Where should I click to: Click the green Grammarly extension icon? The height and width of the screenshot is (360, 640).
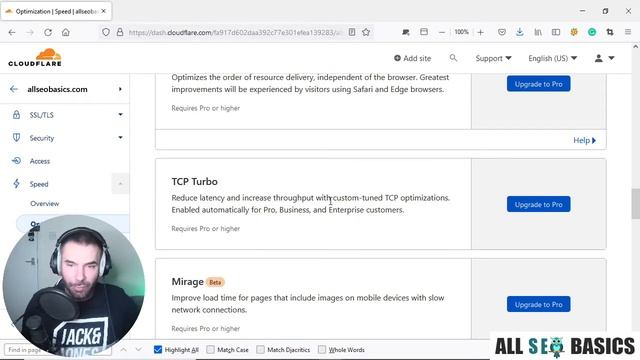click(592, 32)
